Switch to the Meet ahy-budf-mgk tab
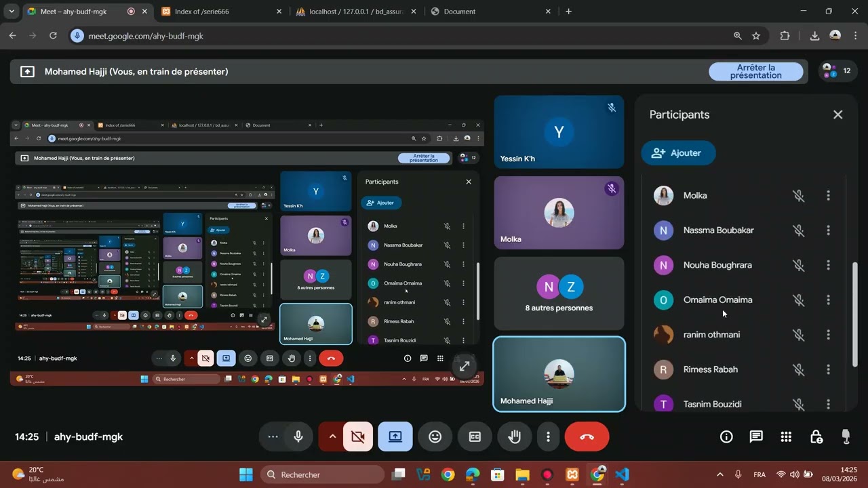Screen dimensions: 868x488 (87, 12)
